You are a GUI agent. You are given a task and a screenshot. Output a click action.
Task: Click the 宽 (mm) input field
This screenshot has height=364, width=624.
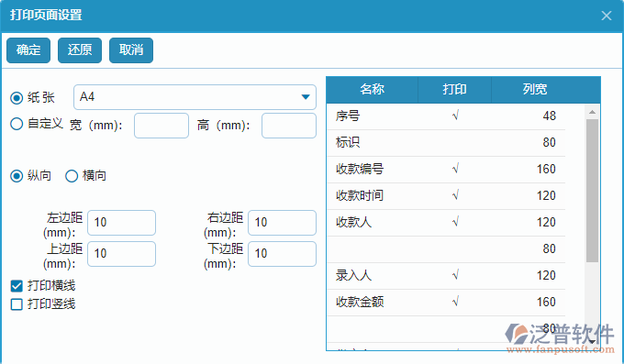pos(162,126)
